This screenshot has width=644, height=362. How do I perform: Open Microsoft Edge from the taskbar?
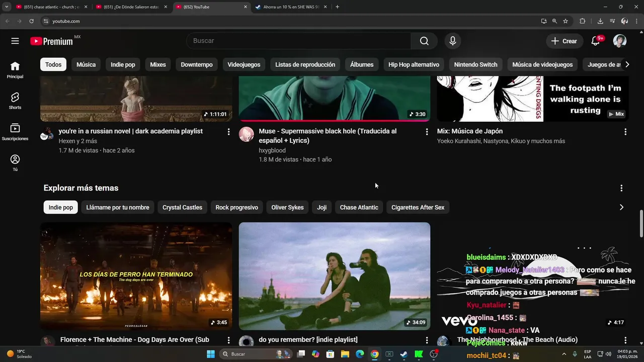click(x=360, y=354)
